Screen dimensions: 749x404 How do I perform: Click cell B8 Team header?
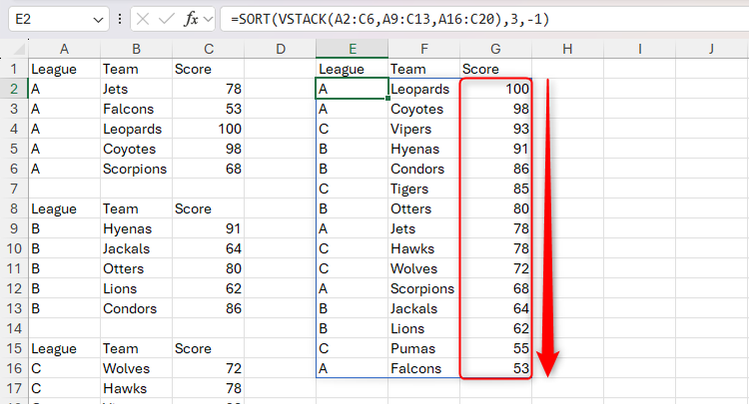coord(136,209)
